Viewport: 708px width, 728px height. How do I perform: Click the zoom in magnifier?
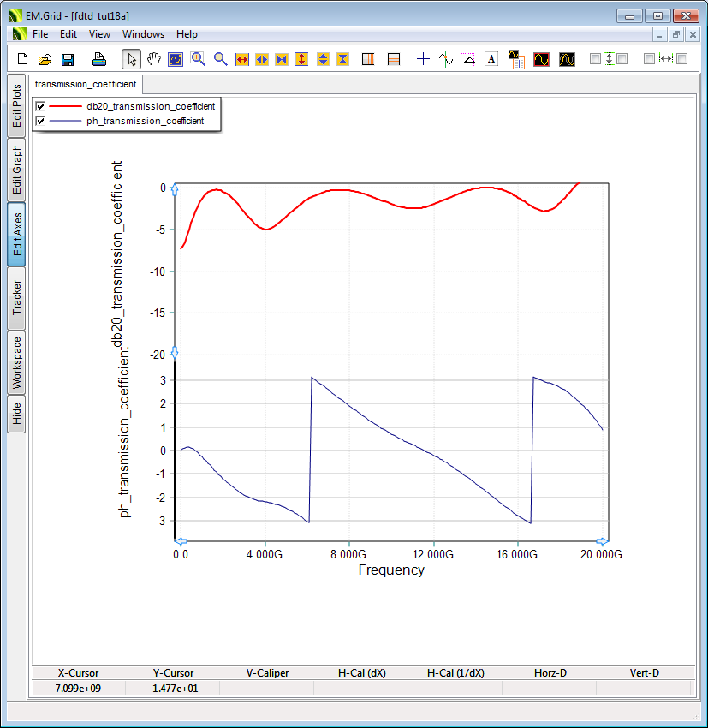click(x=198, y=59)
